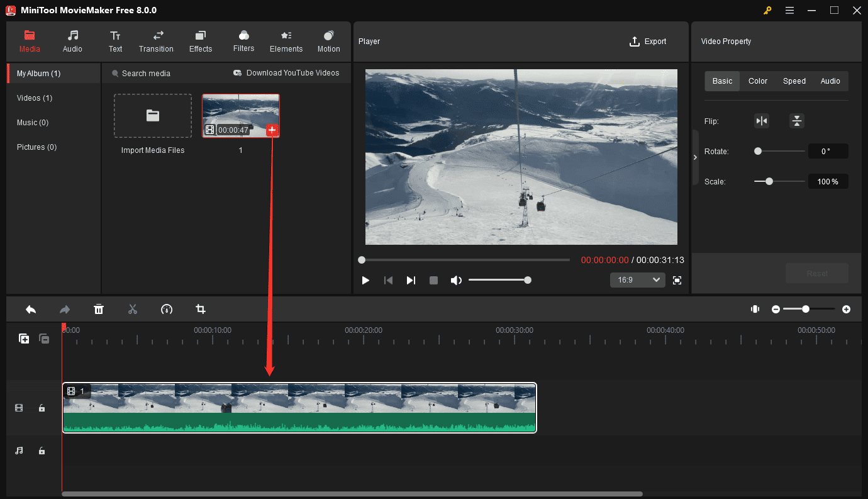868x499 pixels.
Task: Open the Media tab
Action: (x=30, y=41)
